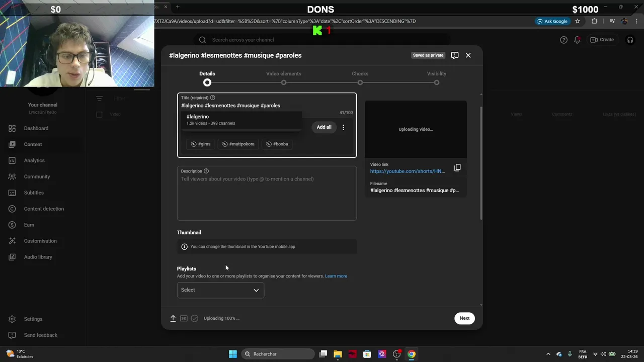The width and height of the screenshot is (644, 362).
Task: Go to the Details step
Action: (207, 78)
